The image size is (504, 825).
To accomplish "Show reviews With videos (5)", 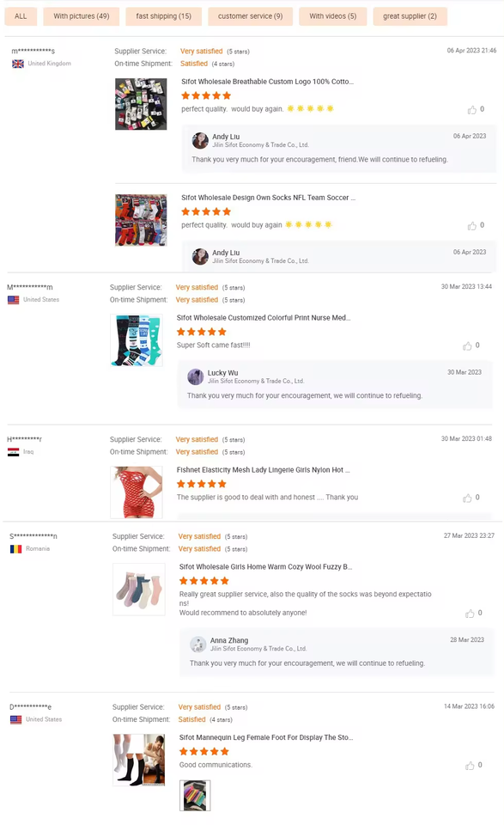I will tap(332, 16).
